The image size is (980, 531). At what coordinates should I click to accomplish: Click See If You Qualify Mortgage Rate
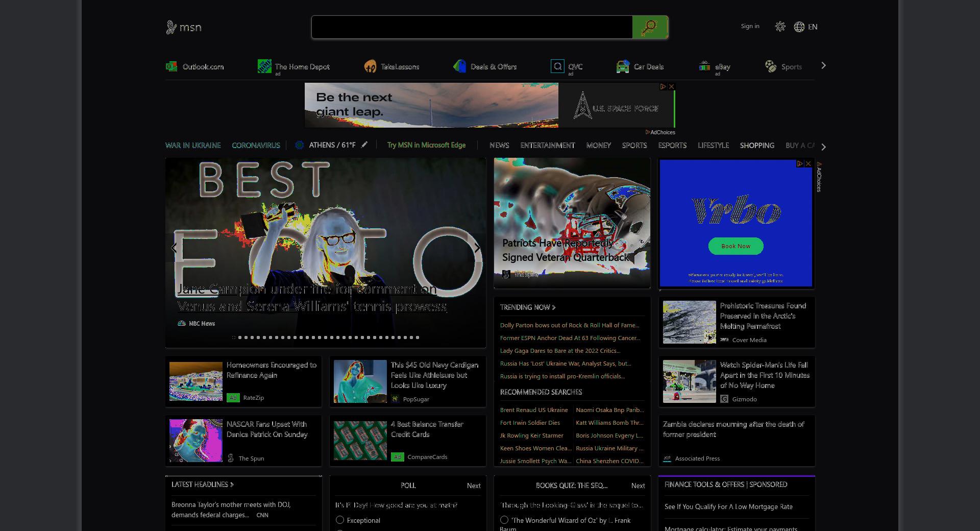coord(728,506)
